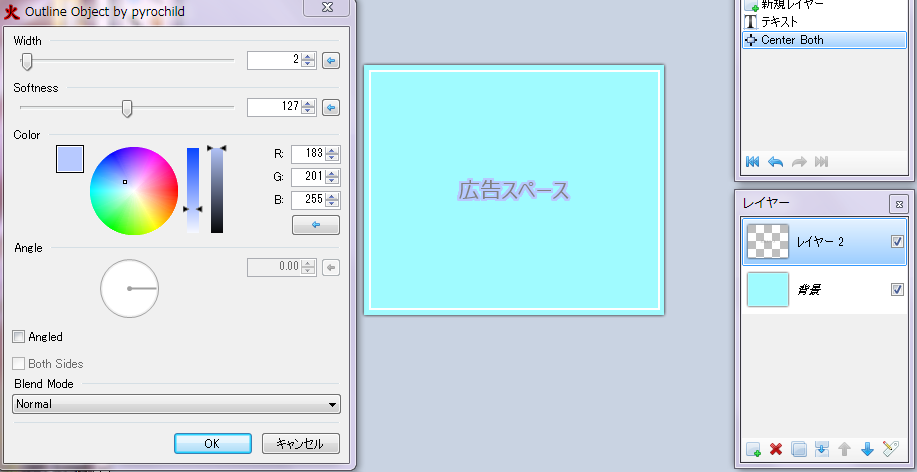The width and height of the screenshot is (917, 472).
Task: Click the B value input field
Action: pos(308,200)
